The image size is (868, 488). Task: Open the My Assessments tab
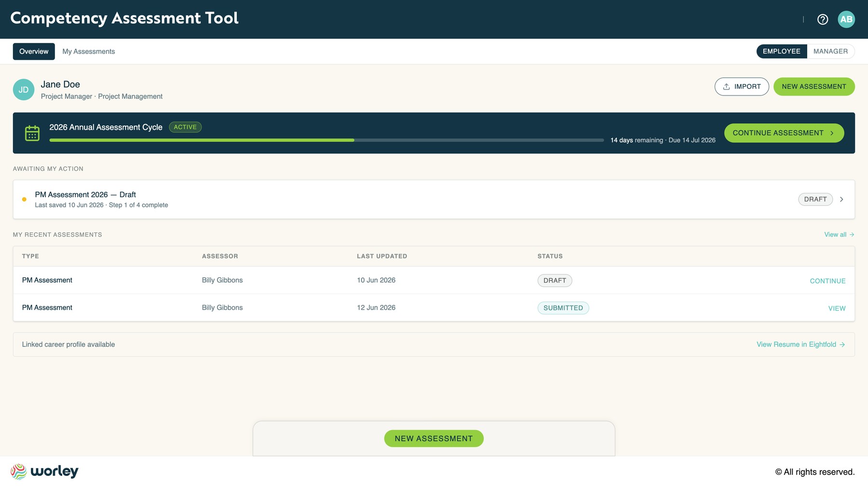coord(89,52)
